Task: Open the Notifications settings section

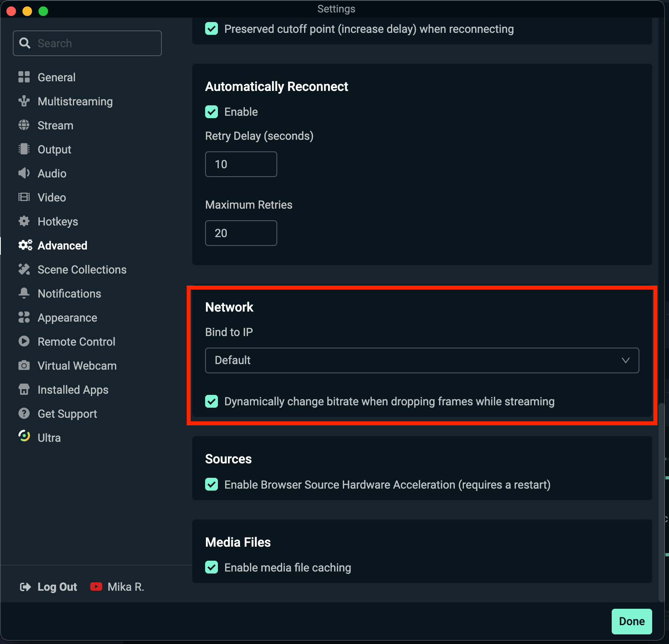Action: pos(69,293)
